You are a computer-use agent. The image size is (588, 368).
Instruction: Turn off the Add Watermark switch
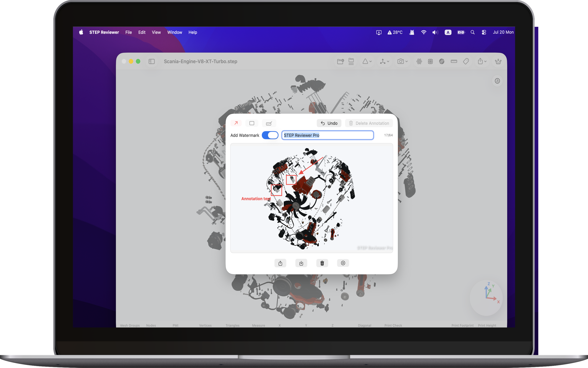270,135
